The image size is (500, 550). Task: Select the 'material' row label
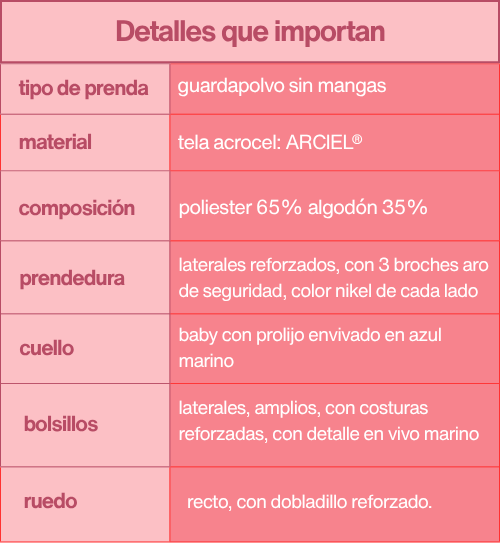click(55, 142)
